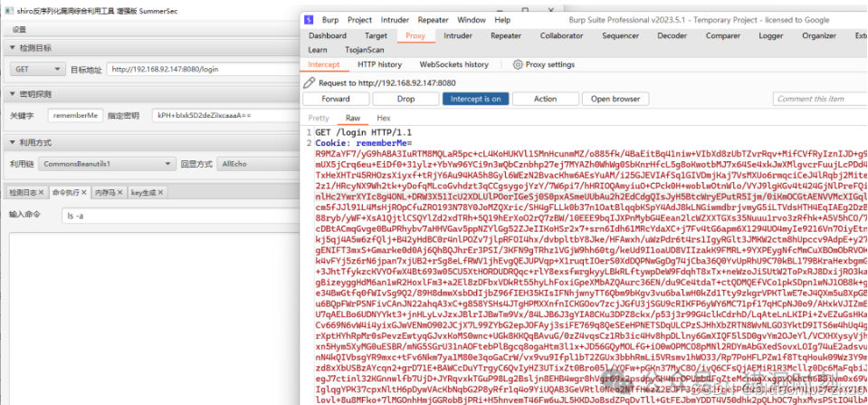868x405 pixels.
Task: Open the Organizer tab
Action: 819,35
